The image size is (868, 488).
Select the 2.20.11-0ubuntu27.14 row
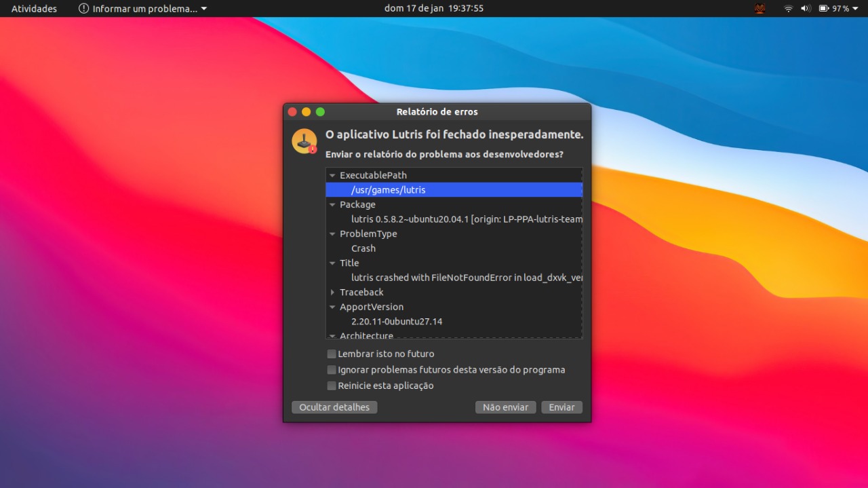tap(454, 322)
